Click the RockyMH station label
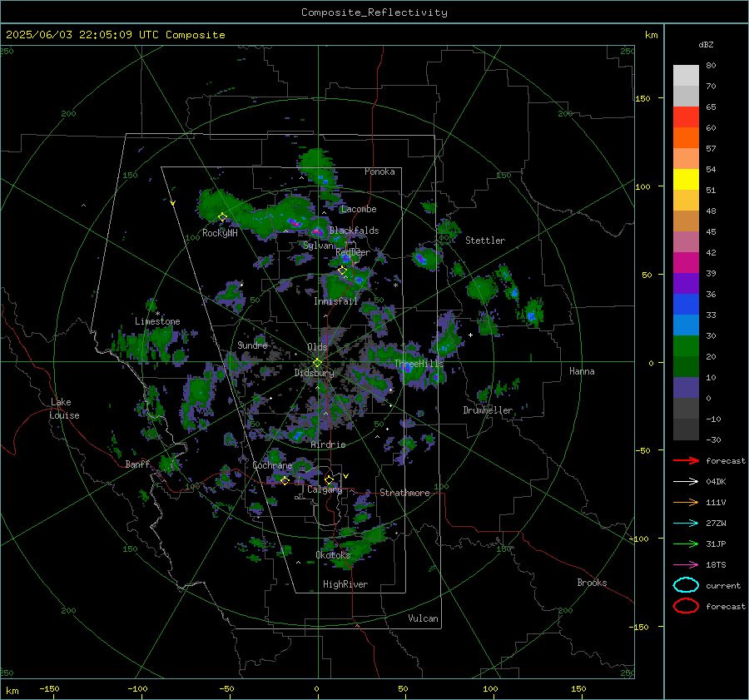 tap(220, 233)
